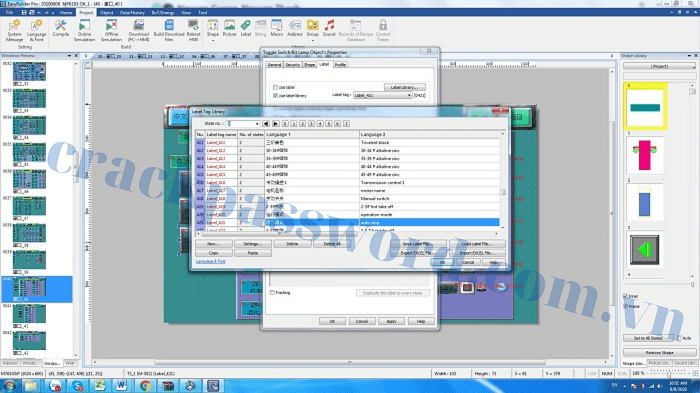Open System Message settings icon
Viewport: 700px width, 393px height.
[14, 30]
